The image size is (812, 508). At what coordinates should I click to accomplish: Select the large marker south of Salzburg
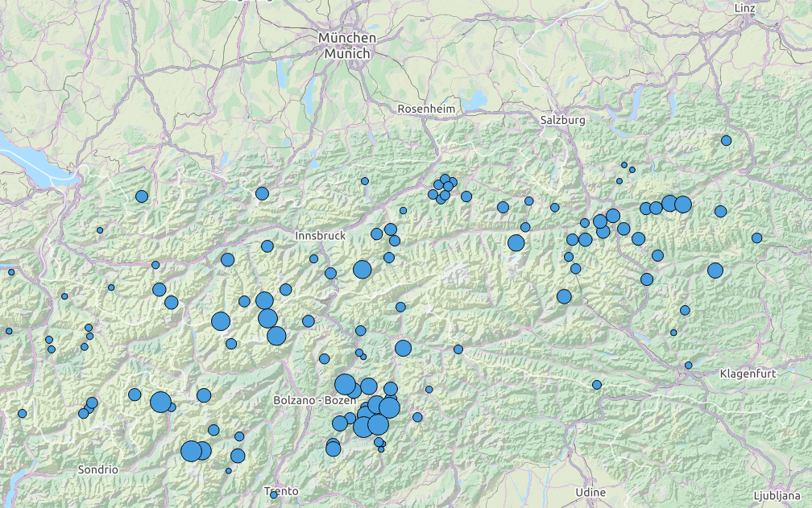(x=516, y=243)
